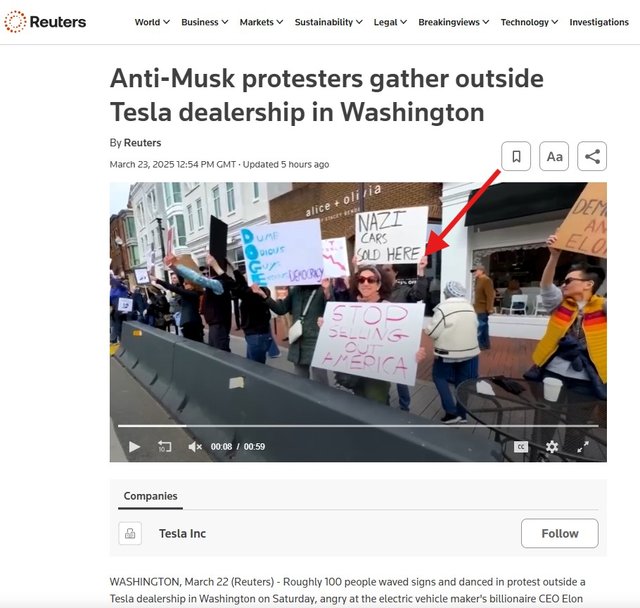This screenshot has height=608, width=640.
Task: Click the Tesla Inc company icon
Action: point(130,533)
